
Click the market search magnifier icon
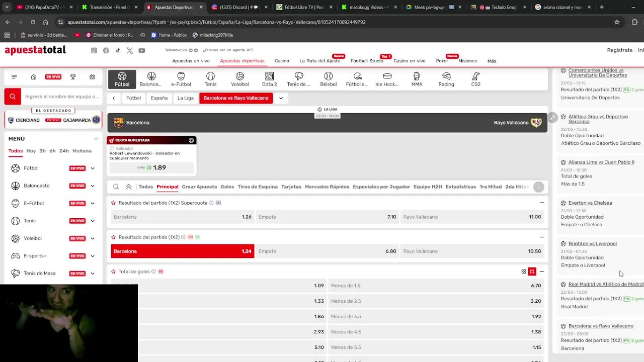coord(116,187)
